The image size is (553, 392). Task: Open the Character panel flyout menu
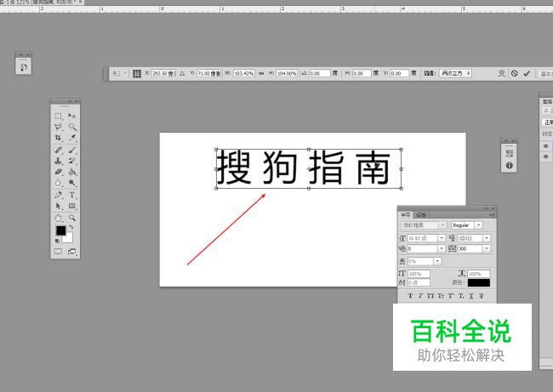pyautogui.click(x=492, y=214)
